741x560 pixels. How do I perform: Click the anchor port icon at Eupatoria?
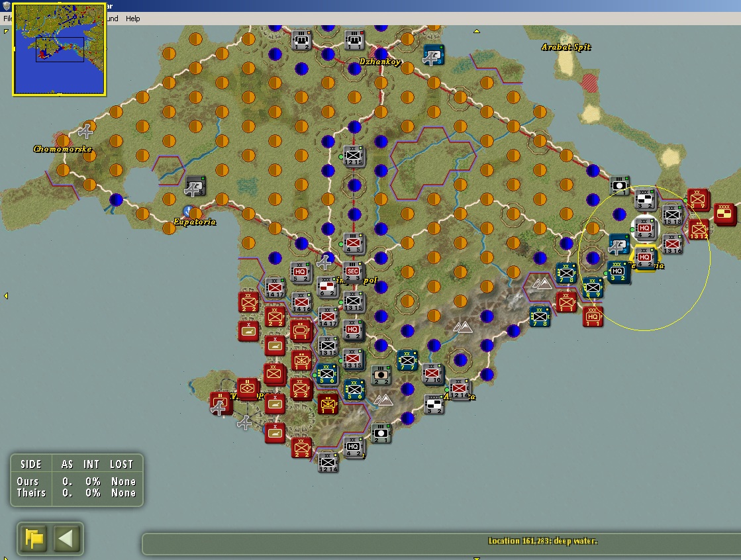tap(188, 210)
